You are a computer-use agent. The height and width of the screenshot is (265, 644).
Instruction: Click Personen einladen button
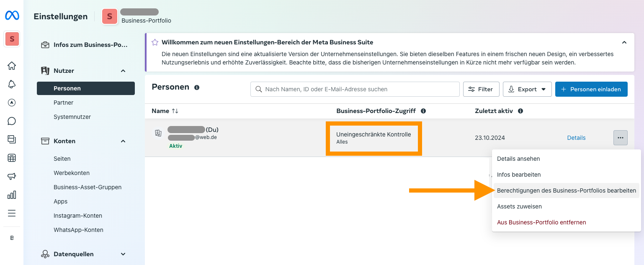(x=591, y=89)
